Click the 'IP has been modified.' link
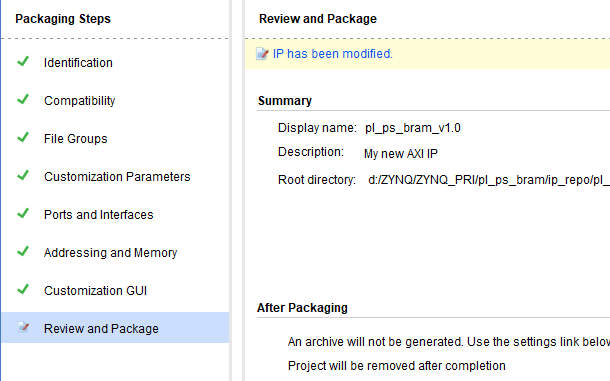 pyautogui.click(x=333, y=54)
